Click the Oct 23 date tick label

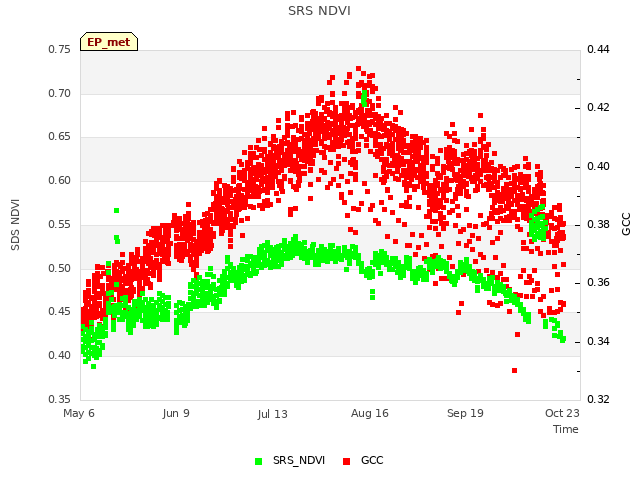tap(562, 413)
